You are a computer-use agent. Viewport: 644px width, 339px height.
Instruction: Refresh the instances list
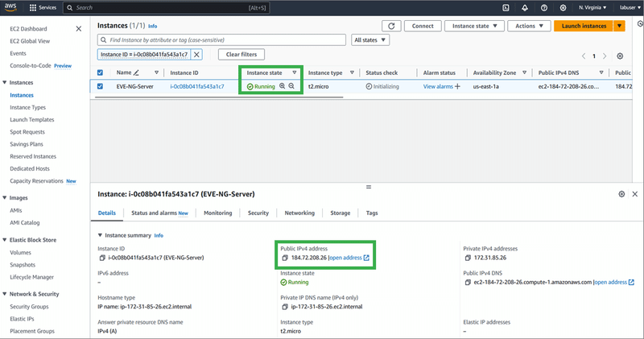click(x=391, y=26)
